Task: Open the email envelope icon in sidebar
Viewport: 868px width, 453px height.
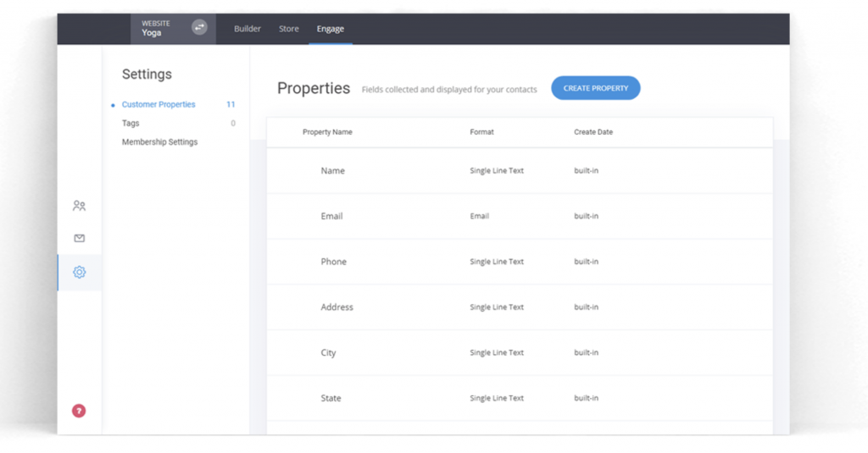Action: 80,239
